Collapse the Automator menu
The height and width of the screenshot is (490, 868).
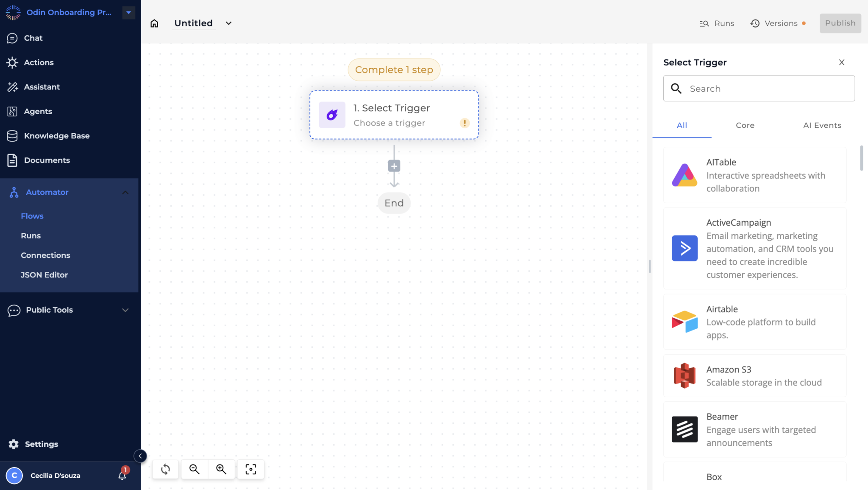tap(125, 192)
